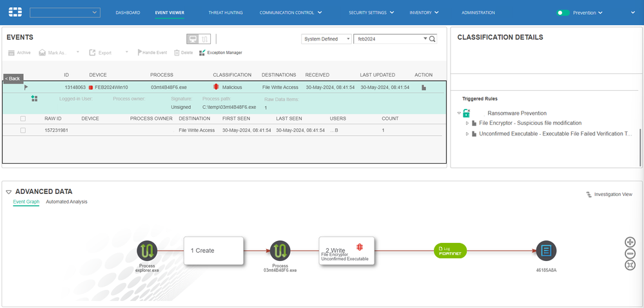The width and height of the screenshot is (644, 308).
Task: Check the raw data header checkbox
Action: 23,119
